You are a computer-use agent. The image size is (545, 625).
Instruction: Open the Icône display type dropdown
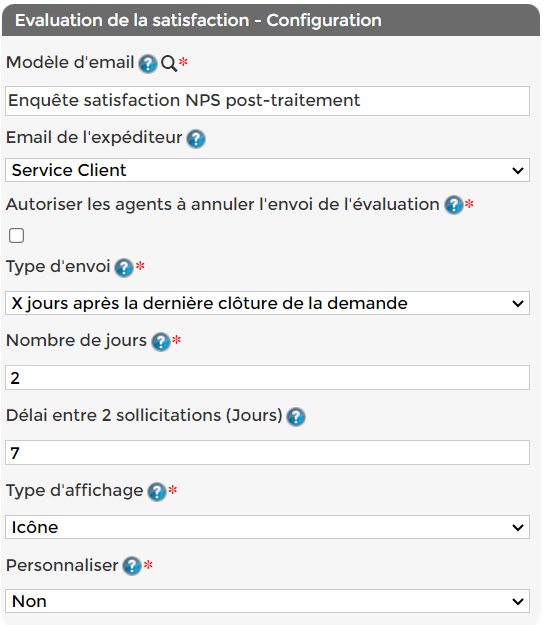(267, 527)
